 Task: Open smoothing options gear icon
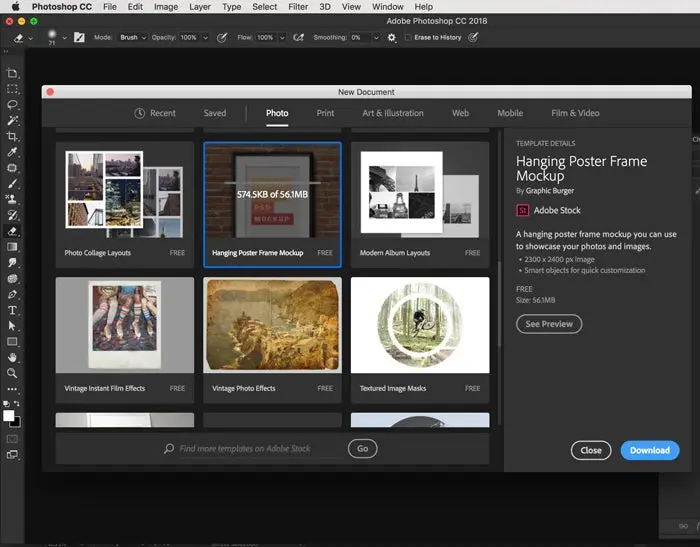391,38
